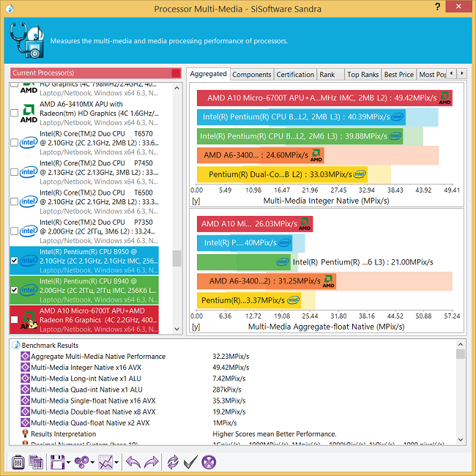Open the save options dropdown arrow

[x=68, y=462]
